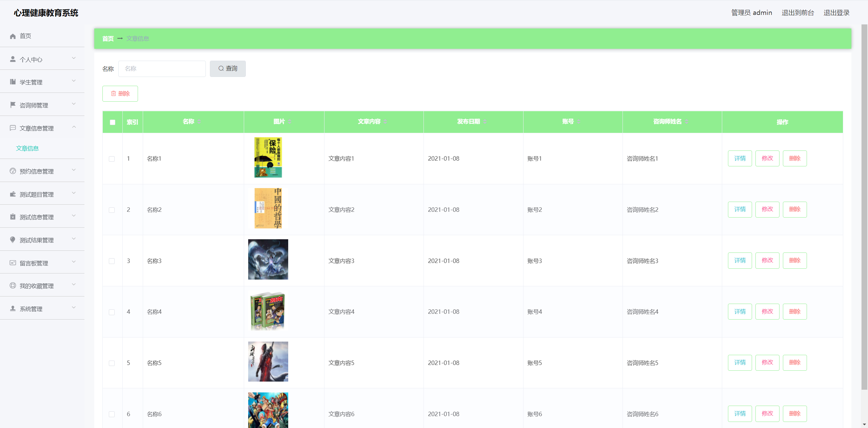Open the 文章信息 submenu item
The height and width of the screenshot is (428, 868).
tap(27, 148)
